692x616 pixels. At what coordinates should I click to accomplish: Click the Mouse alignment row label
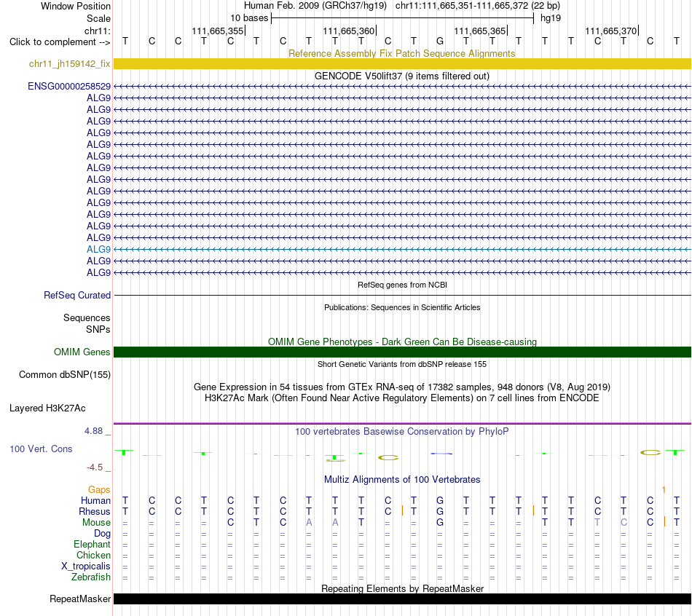96,523
